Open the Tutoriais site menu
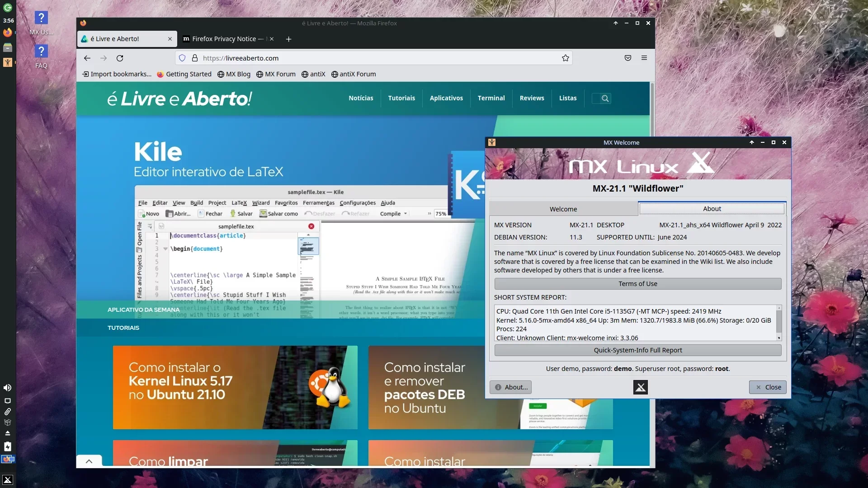This screenshot has width=868, height=488. (x=401, y=98)
